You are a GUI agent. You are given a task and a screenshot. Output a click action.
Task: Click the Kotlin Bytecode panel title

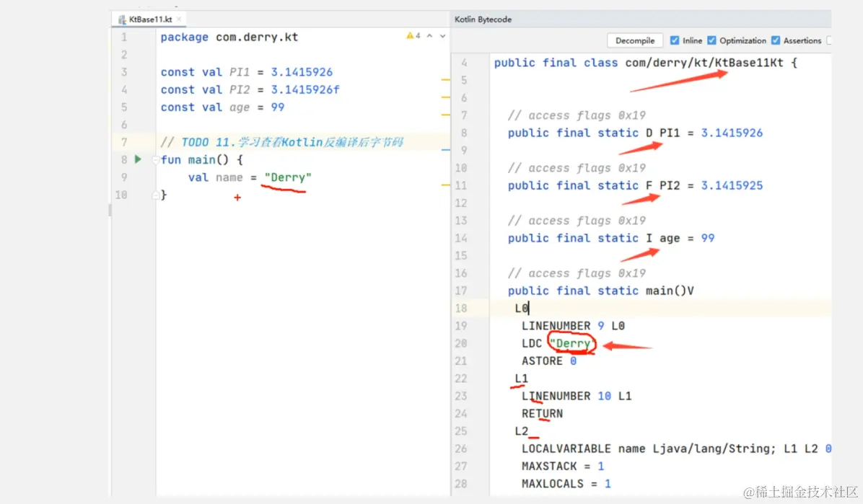click(x=483, y=19)
